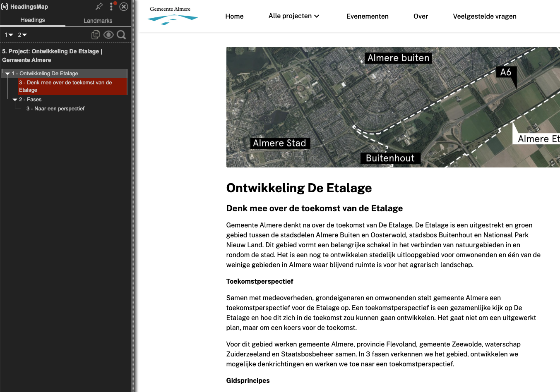Image resolution: width=560 pixels, height=392 pixels.
Task: Switch to the Headings tab
Action: [x=33, y=20]
